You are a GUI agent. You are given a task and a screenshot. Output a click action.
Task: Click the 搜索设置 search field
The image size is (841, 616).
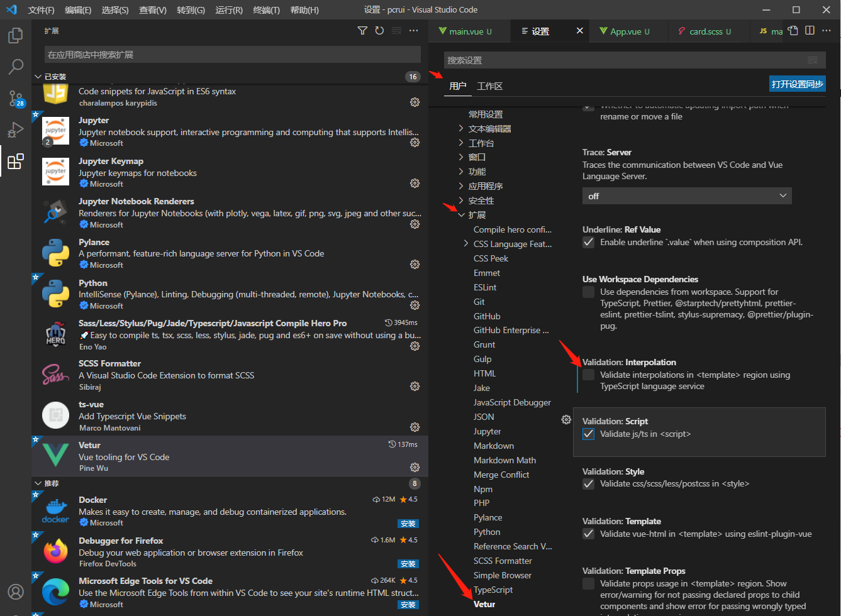[634, 60]
